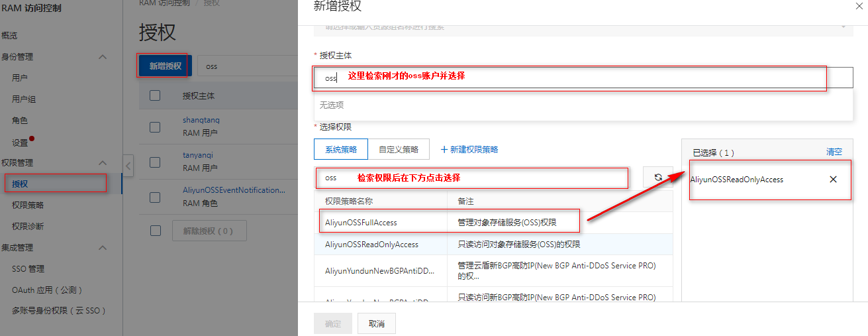
Task: Collapse the 集成管理 section
Action: (x=103, y=248)
